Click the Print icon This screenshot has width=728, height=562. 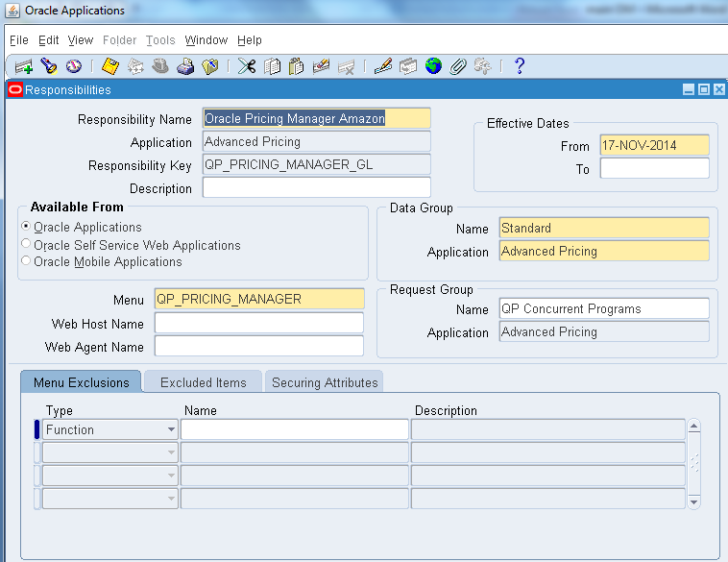[185, 66]
